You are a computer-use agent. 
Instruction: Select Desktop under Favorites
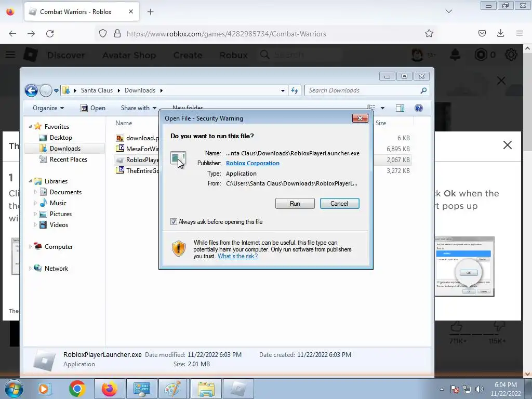pyautogui.click(x=61, y=137)
